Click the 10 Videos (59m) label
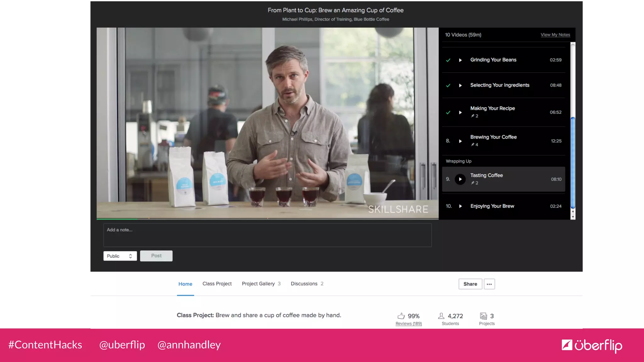The width and height of the screenshot is (644, 362). coord(463,35)
